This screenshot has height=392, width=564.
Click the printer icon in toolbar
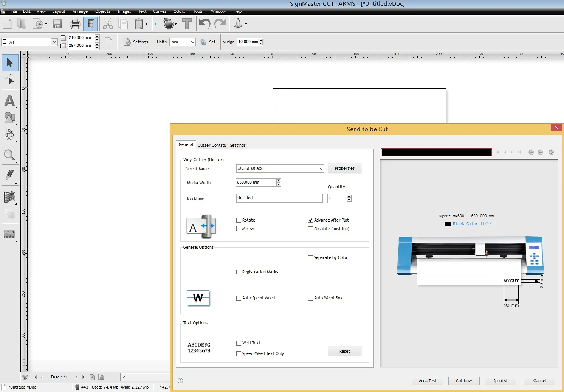coord(75,24)
